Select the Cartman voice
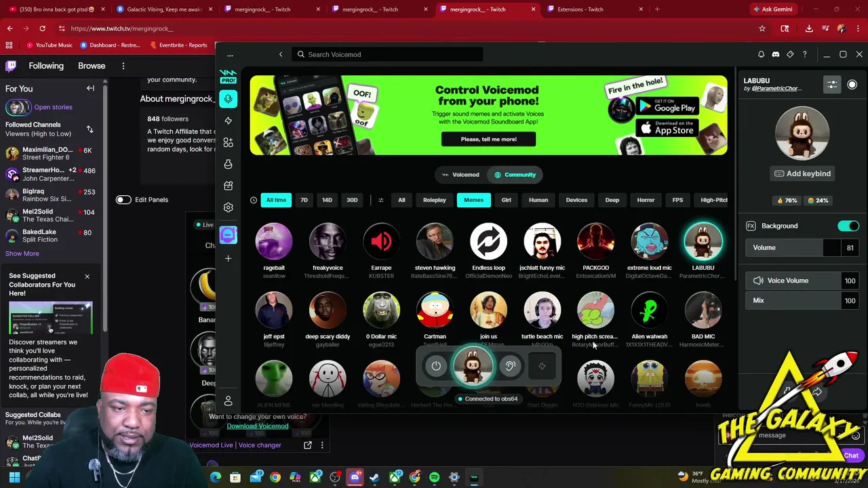This screenshot has height=488, width=868. (x=435, y=310)
